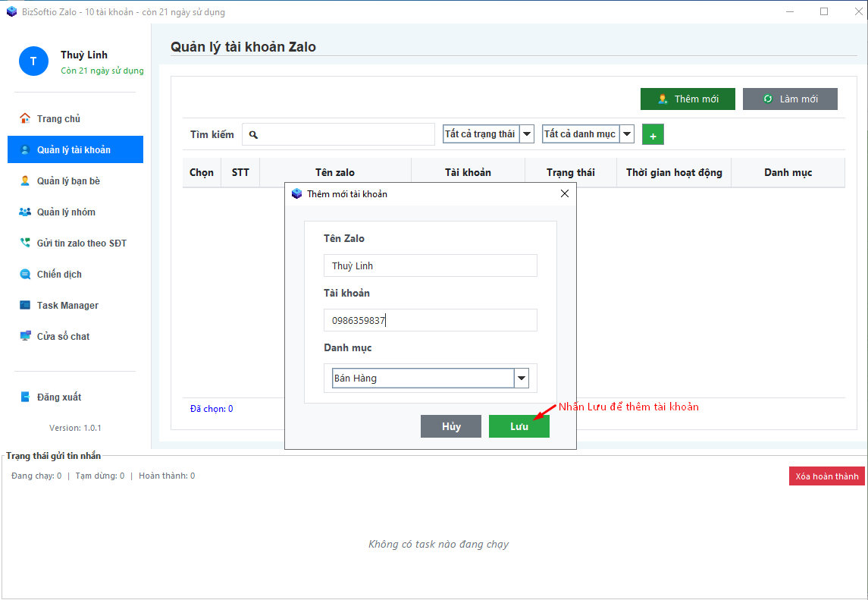Click the Gửi tin zalo theo SĐT icon
This screenshot has width=868, height=600.
coord(25,243)
